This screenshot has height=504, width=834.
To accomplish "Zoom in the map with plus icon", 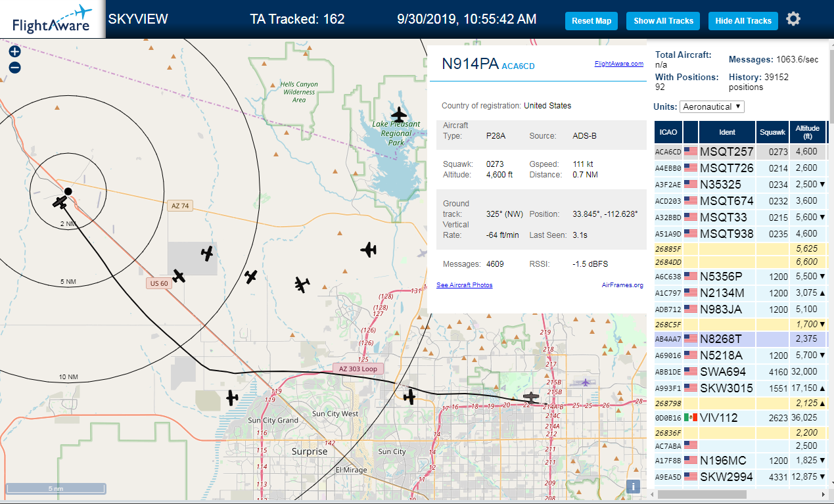I will (14, 51).
